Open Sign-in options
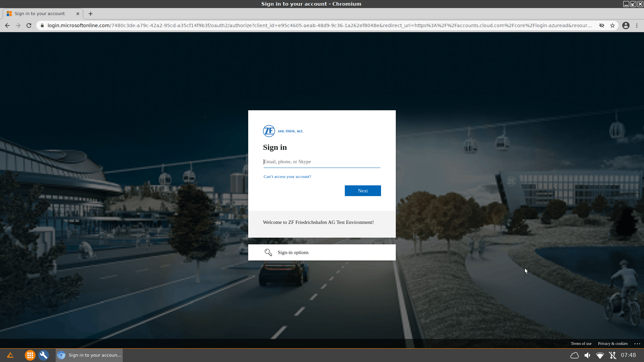Screen dimensions: 644x362 [x=322, y=252]
